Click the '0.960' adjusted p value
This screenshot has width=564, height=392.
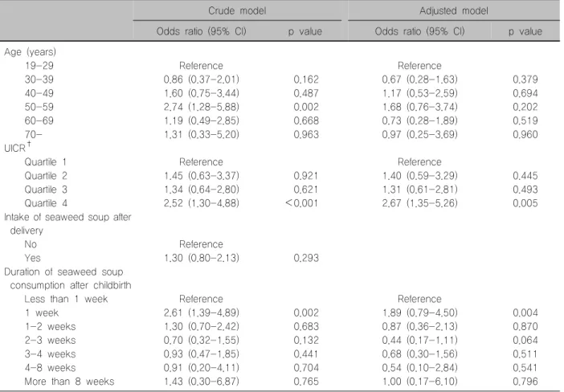pos(525,134)
